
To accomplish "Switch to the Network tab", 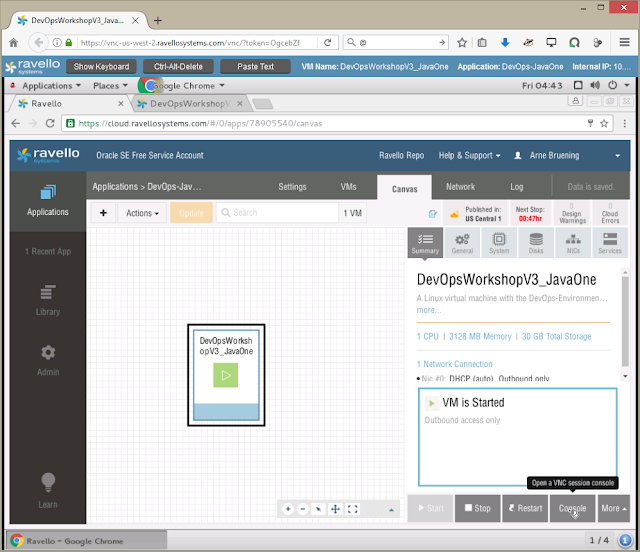I will coord(460,187).
